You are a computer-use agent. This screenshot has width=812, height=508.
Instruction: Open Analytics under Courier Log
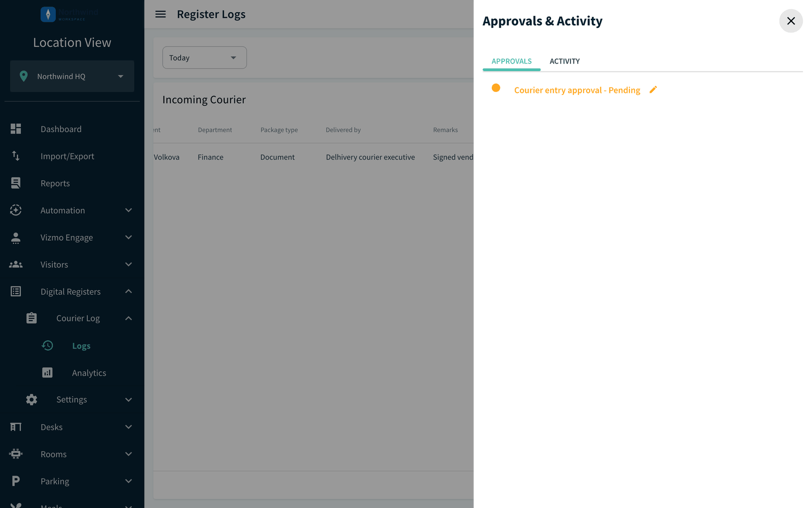[x=89, y=373]
